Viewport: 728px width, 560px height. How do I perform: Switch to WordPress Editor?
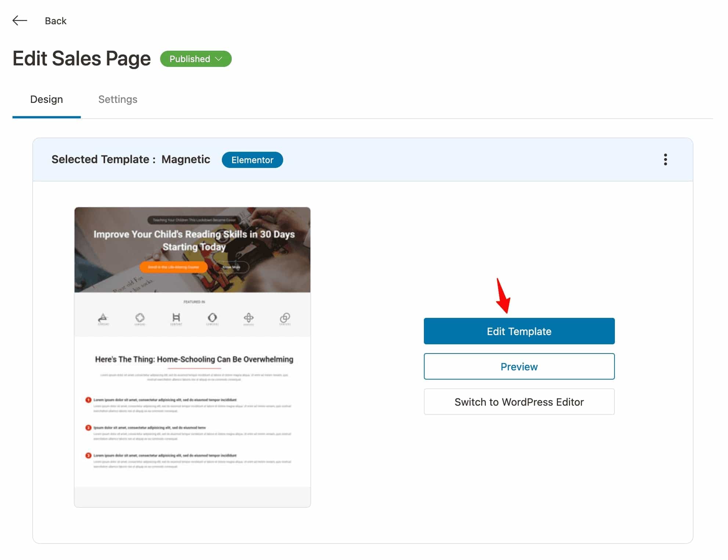click(519, 402)
